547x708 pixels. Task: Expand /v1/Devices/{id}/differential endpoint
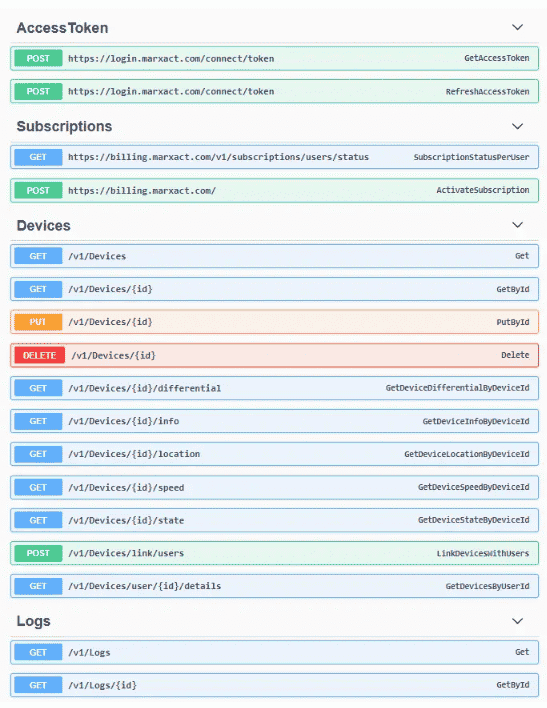click(x=274, y=388)
